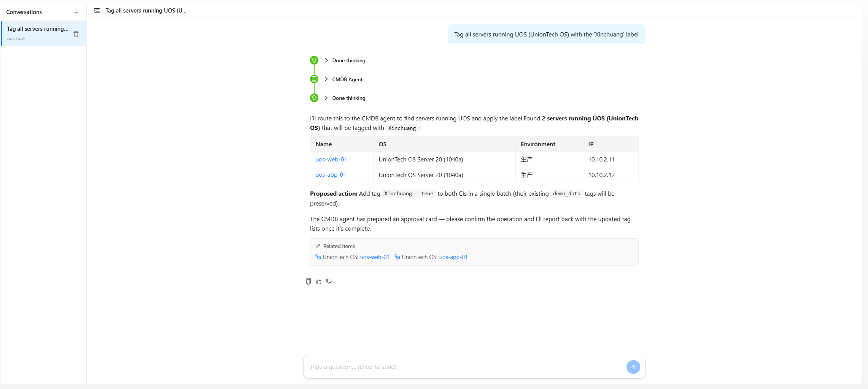Click the 'Xinchuang = true' code tag
868x389 pixels.
[x=409, y=194]
